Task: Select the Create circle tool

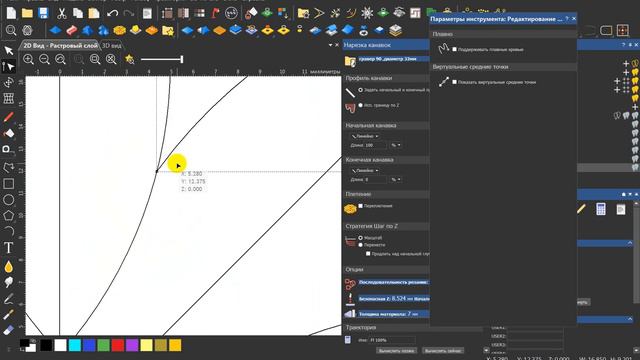Action: pyautogui.click(x=9, y=200)
